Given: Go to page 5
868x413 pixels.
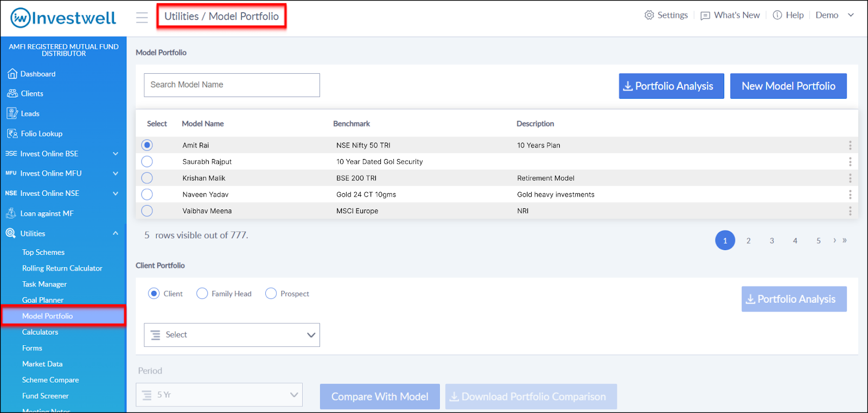Looking at the screenshot, I should 819,240.
